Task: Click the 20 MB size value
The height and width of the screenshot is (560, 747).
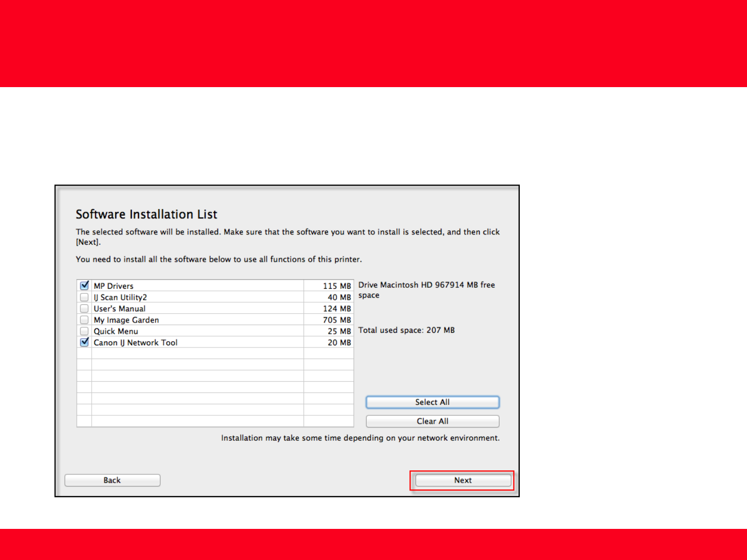Action: (x=339, y=343)
